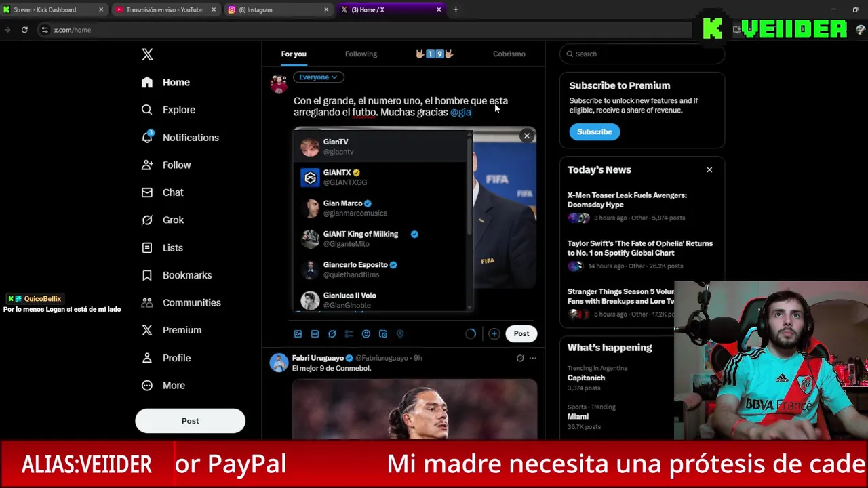Schedule the post with calendar icon
This screenshot has width=868, height=488.
(x=383, y=333)
